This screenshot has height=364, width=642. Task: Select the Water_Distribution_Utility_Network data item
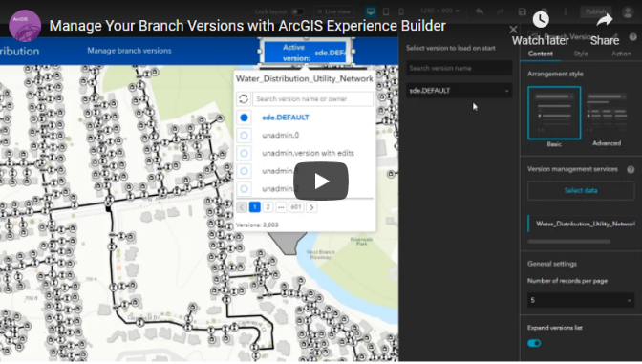[x=582, y=224]
